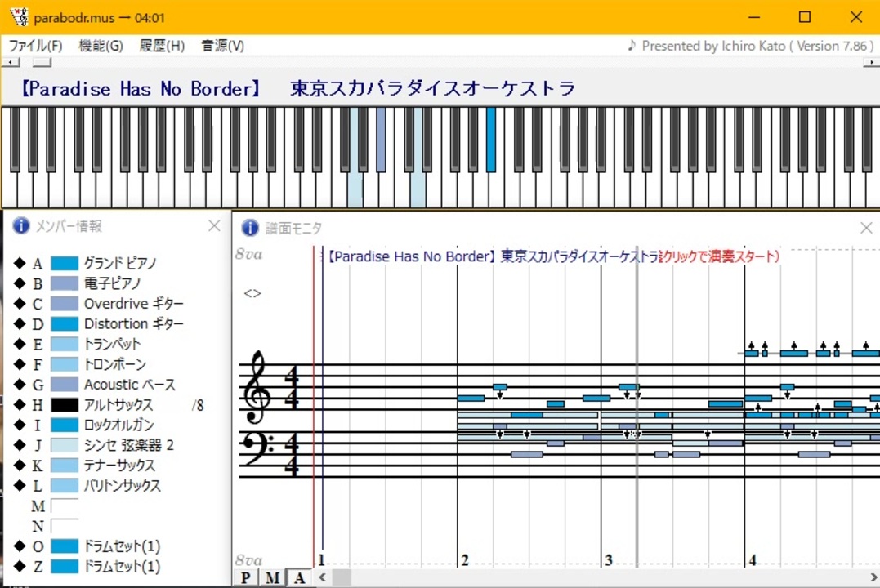Select the トロンボーン member name
The height and width of the screenshot is (588, 880).
[115, 364]
